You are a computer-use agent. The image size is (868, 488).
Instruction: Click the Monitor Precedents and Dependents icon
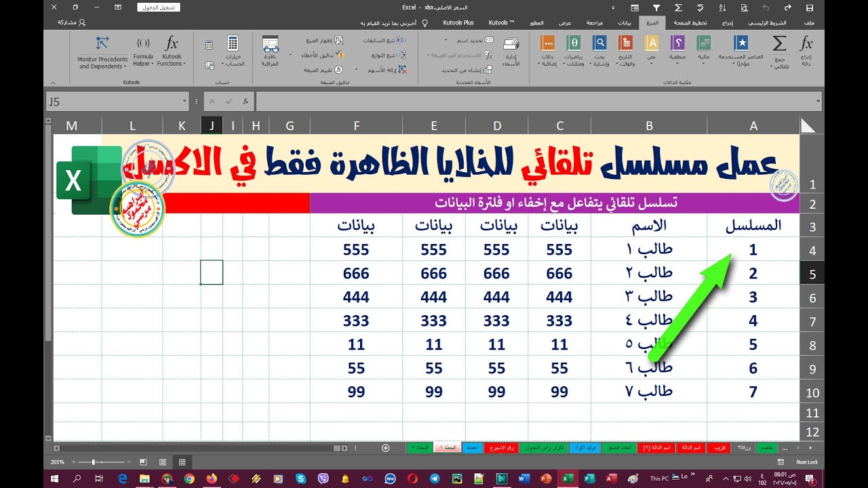point(102,44)
